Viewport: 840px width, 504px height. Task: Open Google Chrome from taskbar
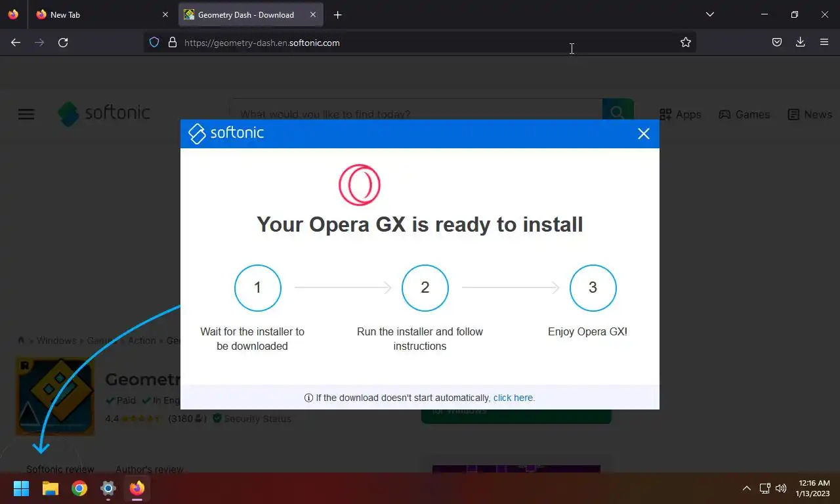(x=79, y=488)
